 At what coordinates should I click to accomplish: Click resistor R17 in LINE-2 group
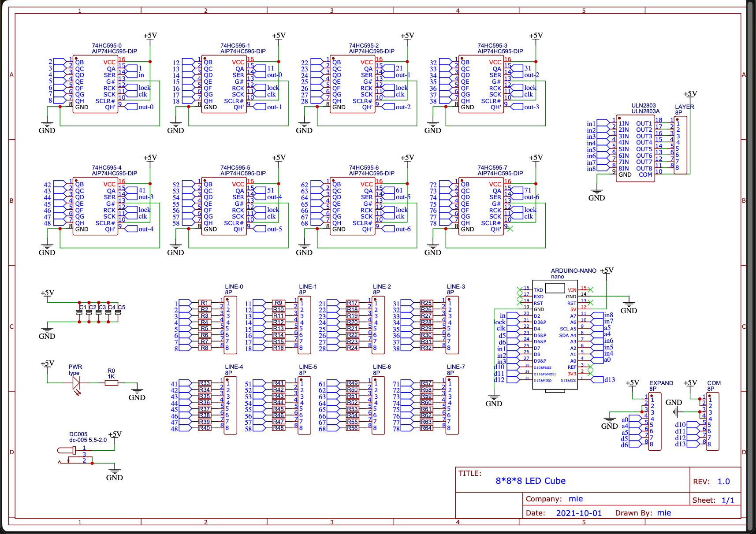pos(352,303)
